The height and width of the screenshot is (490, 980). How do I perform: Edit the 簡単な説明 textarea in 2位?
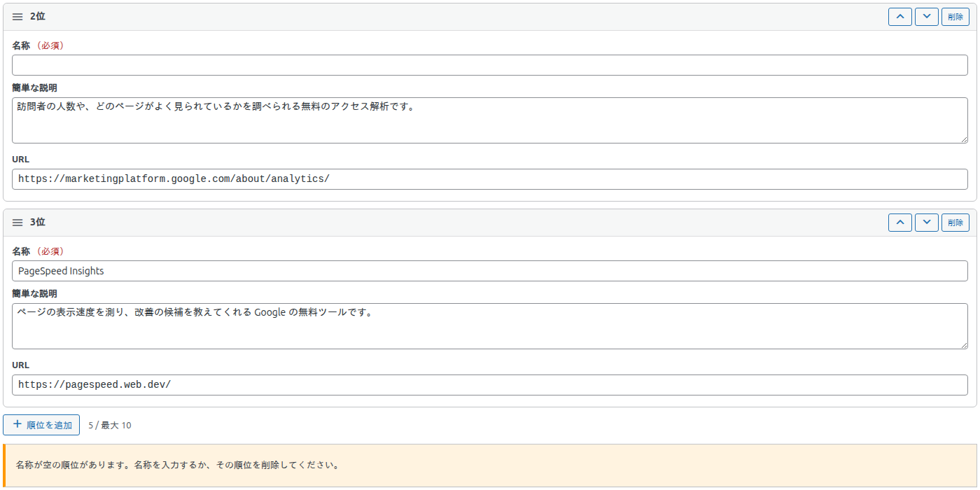(490, 120)
